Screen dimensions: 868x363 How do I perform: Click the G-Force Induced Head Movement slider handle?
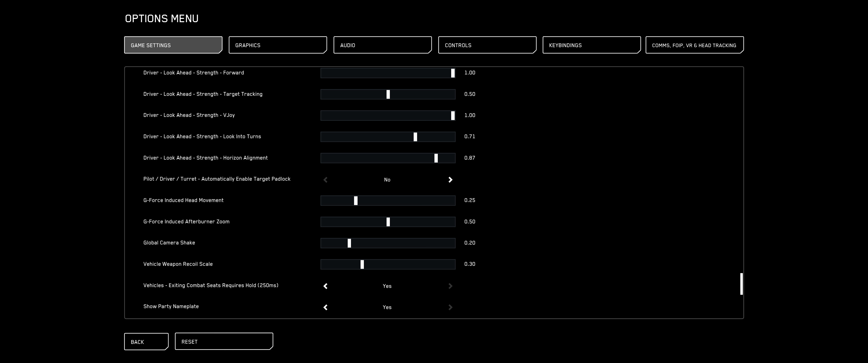pos(356,201)
